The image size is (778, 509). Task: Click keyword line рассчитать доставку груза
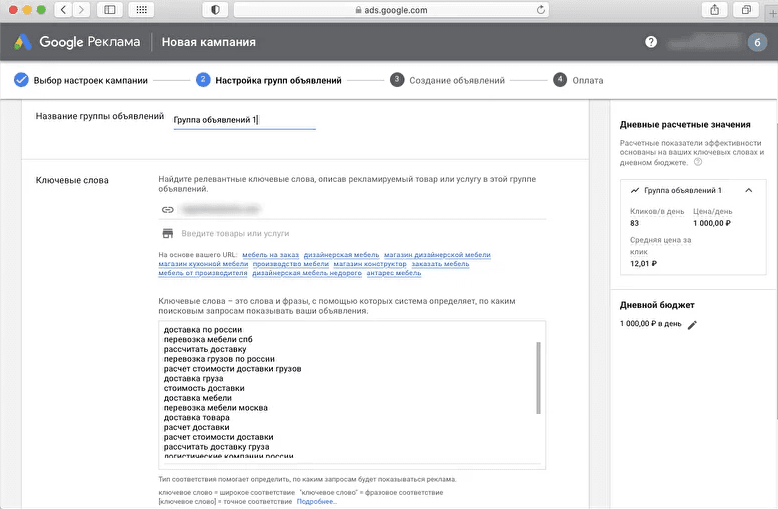coord(216,447)
